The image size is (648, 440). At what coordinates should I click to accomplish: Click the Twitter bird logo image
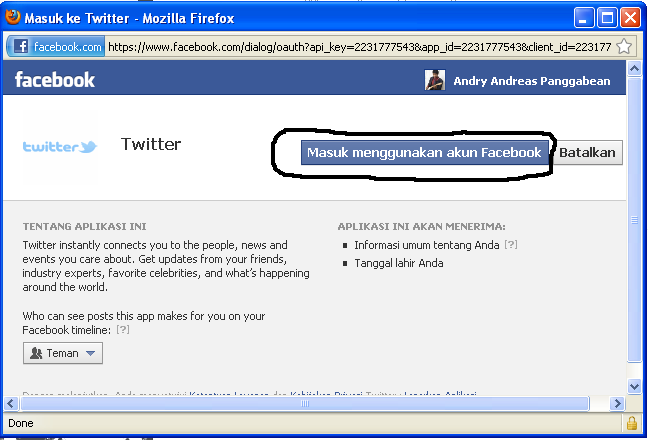60,147
